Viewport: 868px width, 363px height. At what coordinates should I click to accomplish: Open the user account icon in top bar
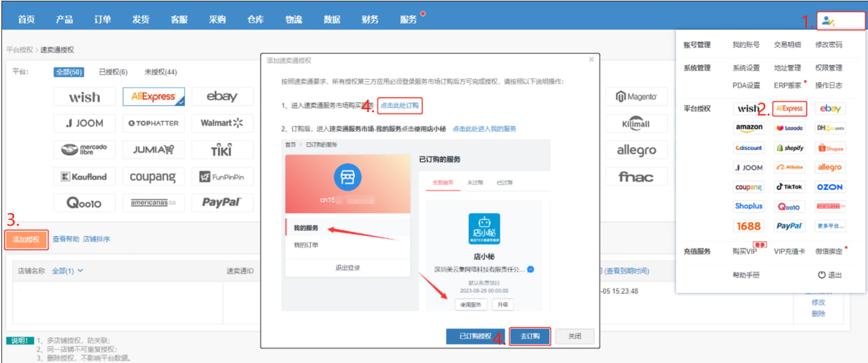[828, 21]
